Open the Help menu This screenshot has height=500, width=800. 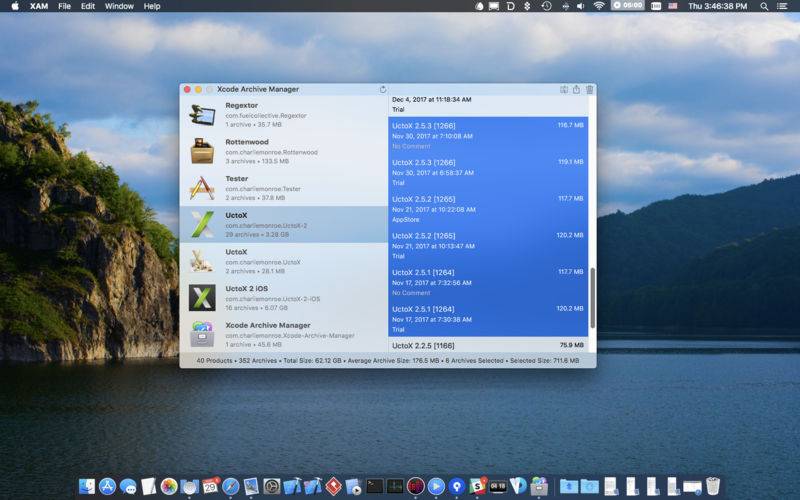[152, 6]
